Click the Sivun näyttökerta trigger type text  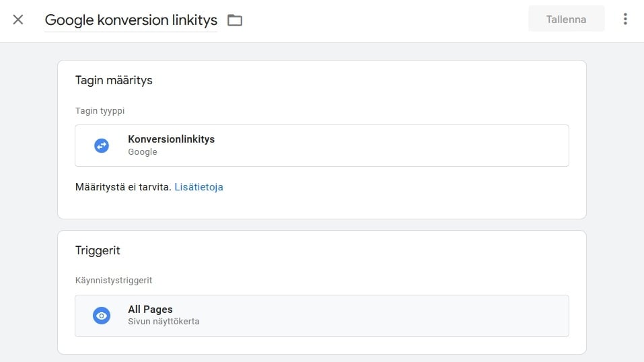[164, 322]
